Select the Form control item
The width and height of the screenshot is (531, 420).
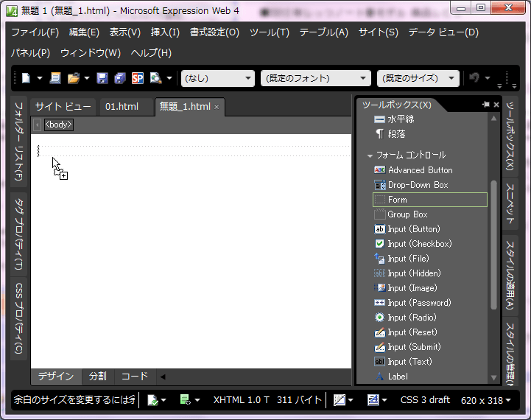coord(430,200)
